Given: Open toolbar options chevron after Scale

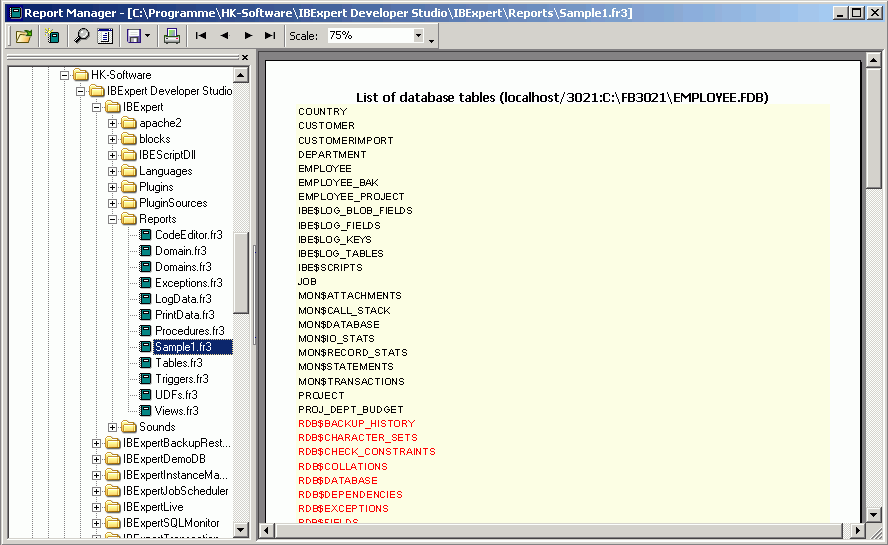Looking at the screenshot, I should coord(432,41).
